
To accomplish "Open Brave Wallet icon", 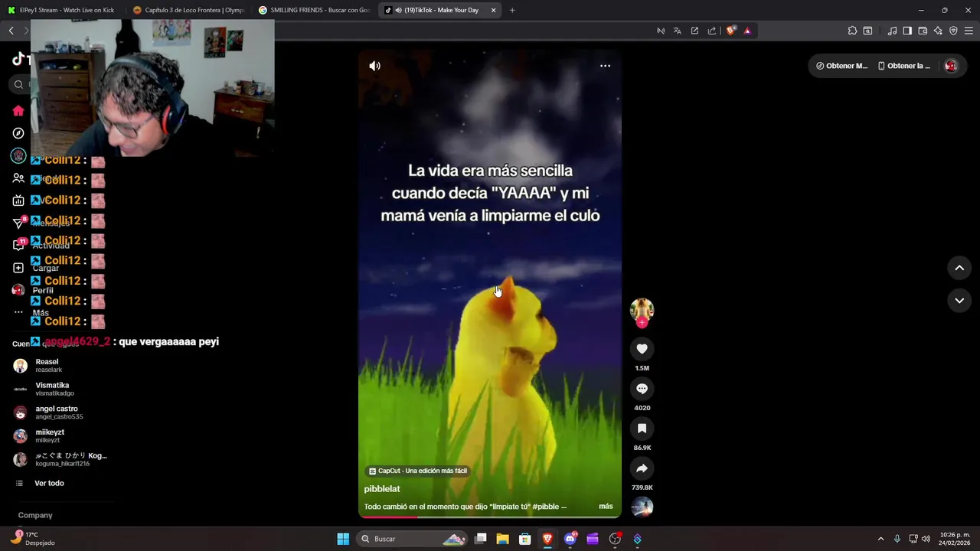I will [923, 31].
